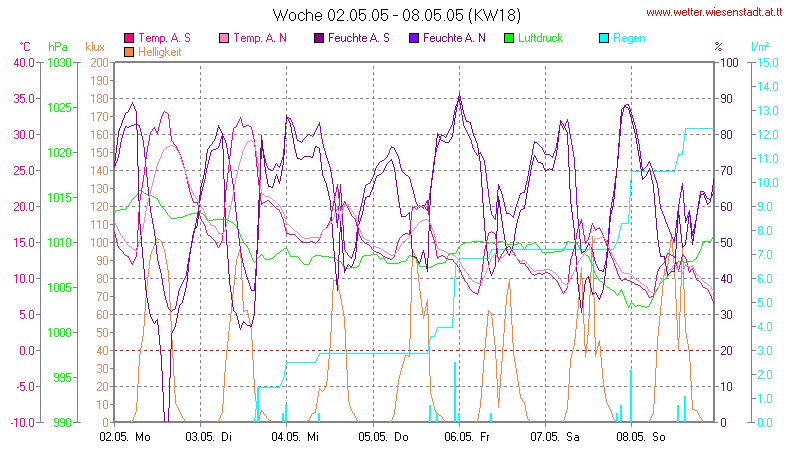The image size is (790, 460).
Task: Click the 04.05. Mi date label
Action: [295, 437]
